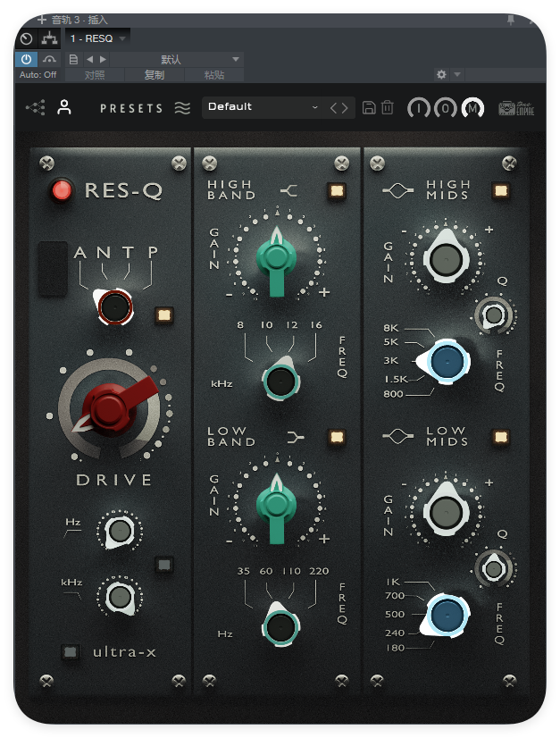Click the Auto: Off label
The height and width of the screenshot is (738, 560).
pyautogui.click(x=38, y=75)
